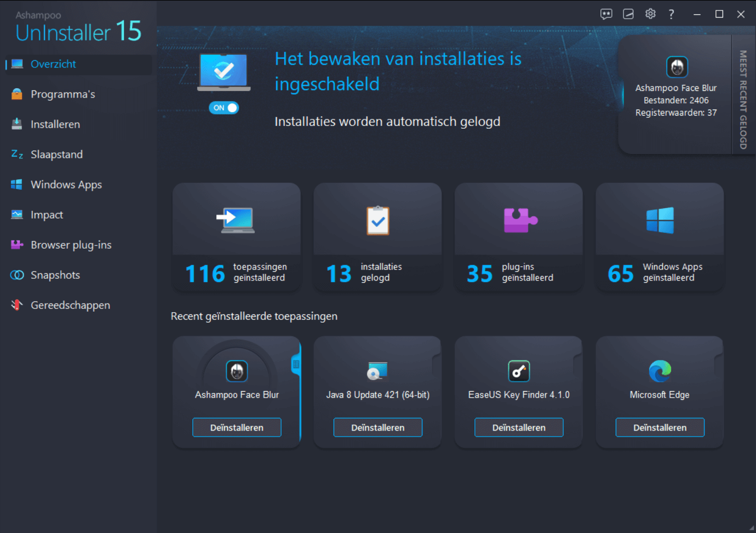Click the Microsoft Edge icon
Image resolution: width=756 pixels, height=533 pixels.
coord(660,371)
